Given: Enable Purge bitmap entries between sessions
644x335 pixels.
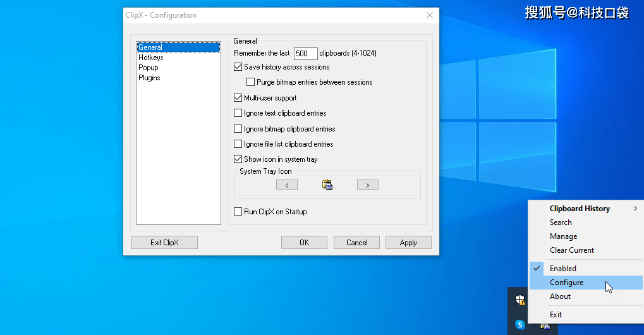Looking at the screenshot, I should click(251, 82).
